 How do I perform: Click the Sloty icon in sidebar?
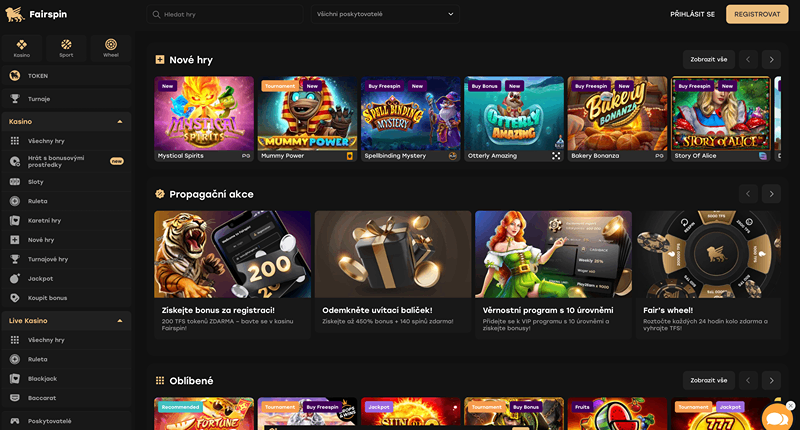point(15,182)
